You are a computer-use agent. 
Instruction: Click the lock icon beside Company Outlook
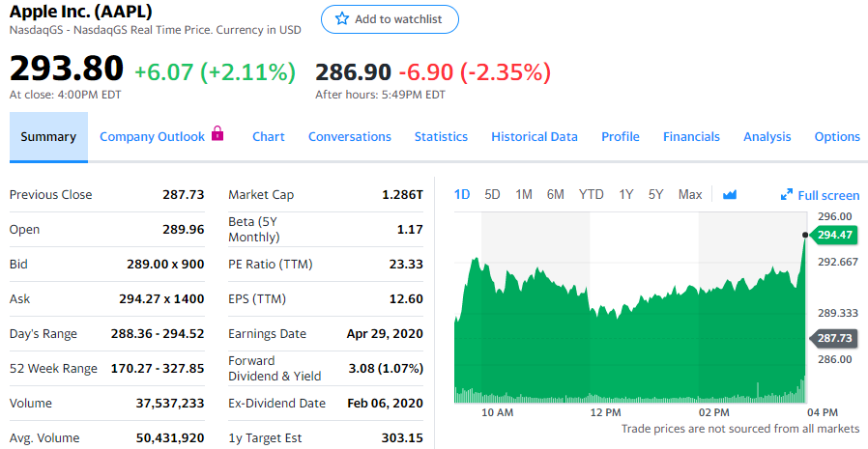tap(217, 134)
